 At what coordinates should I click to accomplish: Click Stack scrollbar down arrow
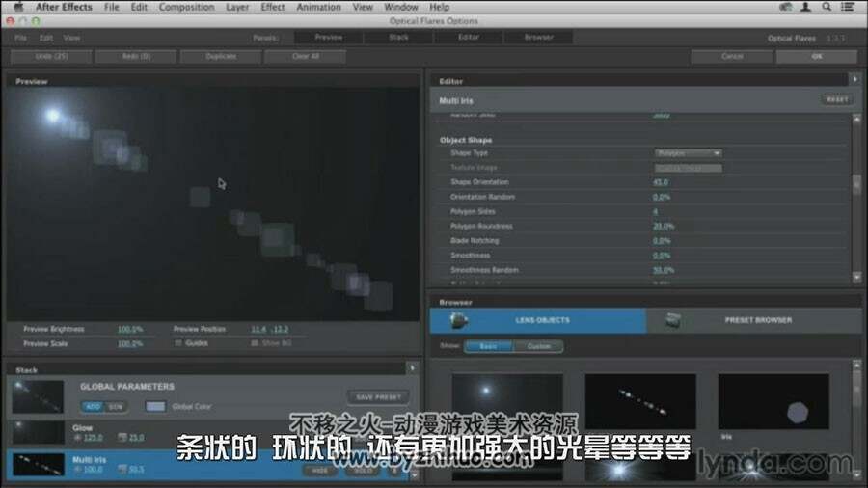coord(414,474)
